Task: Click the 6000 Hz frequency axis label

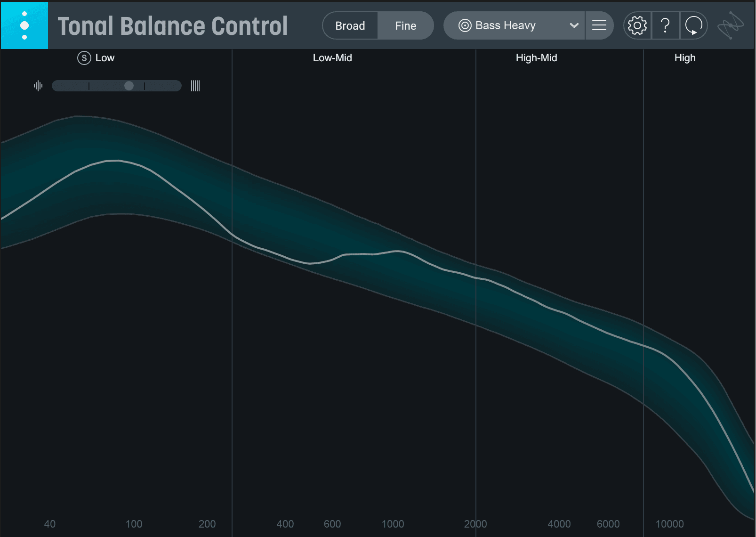Action: [608, 524]
